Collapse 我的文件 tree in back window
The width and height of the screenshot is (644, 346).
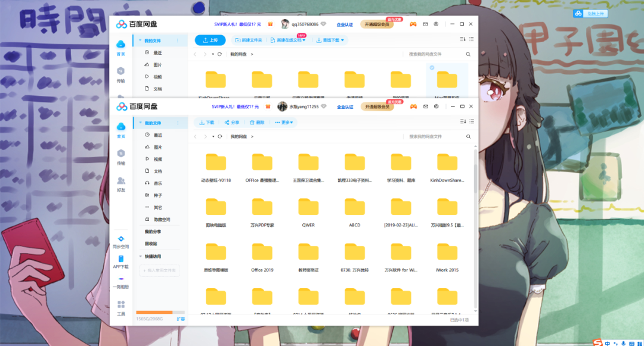coord(140,40)
